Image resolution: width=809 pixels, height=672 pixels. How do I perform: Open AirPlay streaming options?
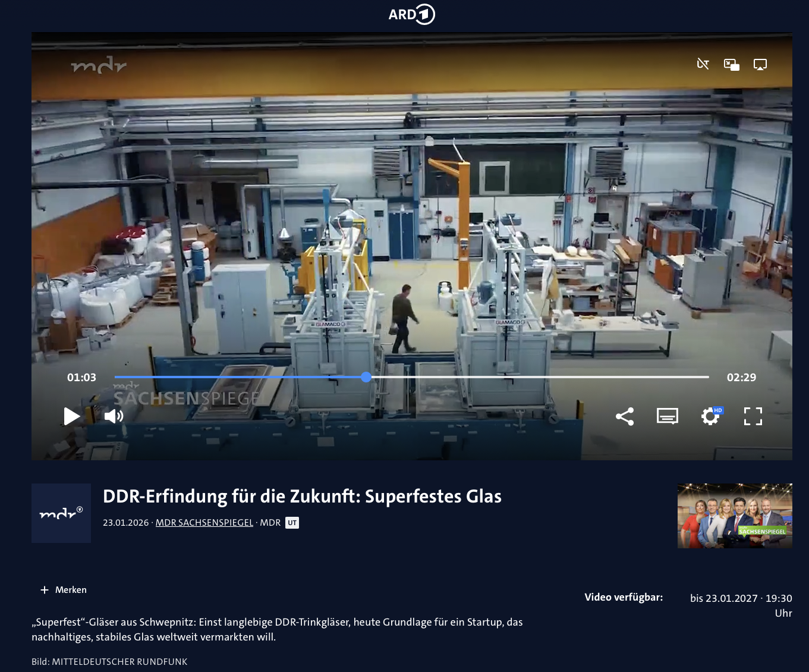[760, 64]
